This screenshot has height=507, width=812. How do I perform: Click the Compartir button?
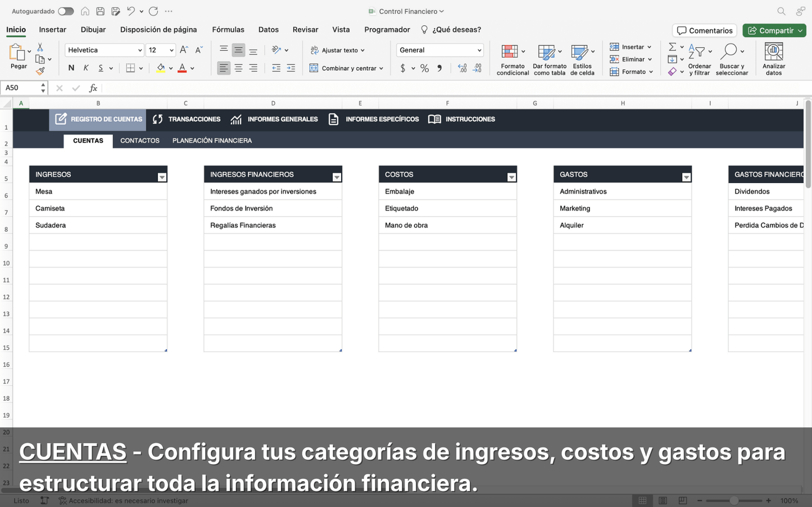[774, 30]
